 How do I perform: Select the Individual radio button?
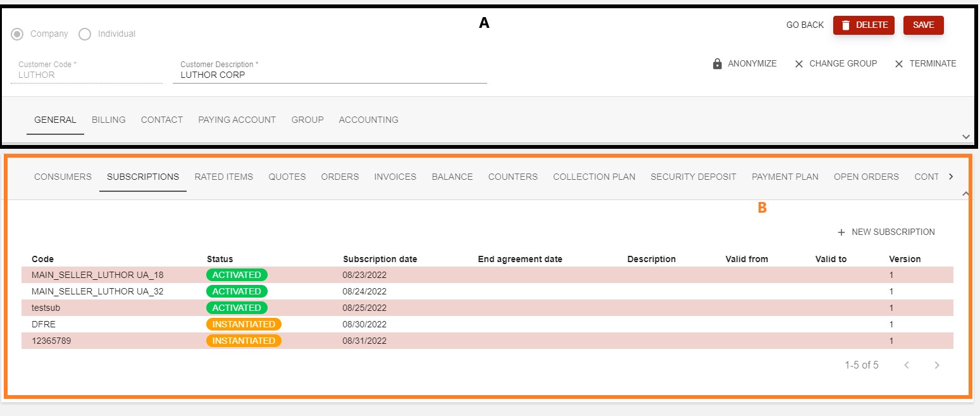pos(85,34)
